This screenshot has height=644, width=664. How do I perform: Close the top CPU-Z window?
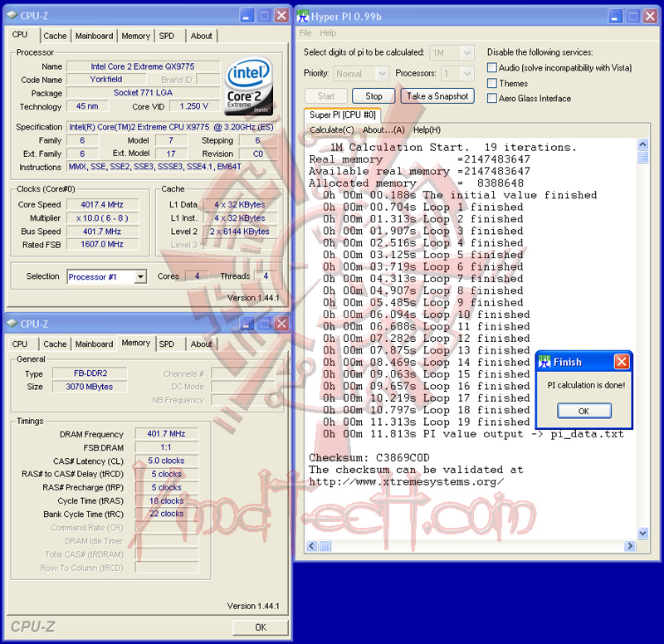(x=281, y=16)
